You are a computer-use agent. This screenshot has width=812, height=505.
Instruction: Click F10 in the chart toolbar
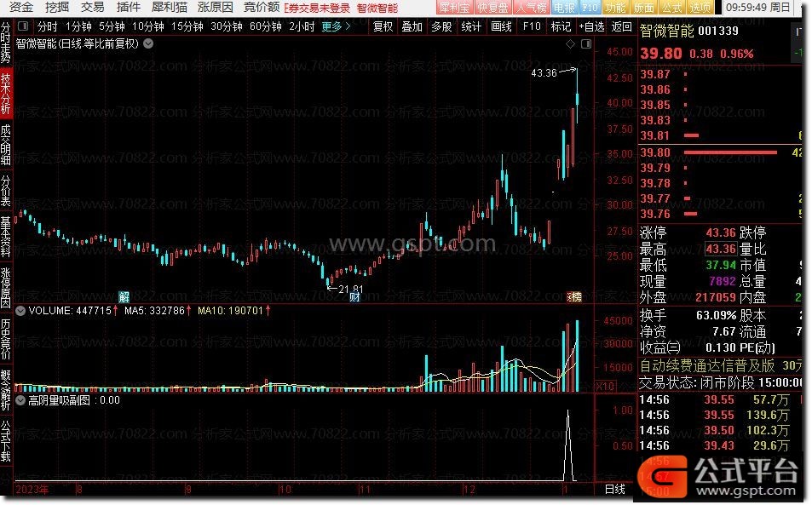tap(532, 26)
